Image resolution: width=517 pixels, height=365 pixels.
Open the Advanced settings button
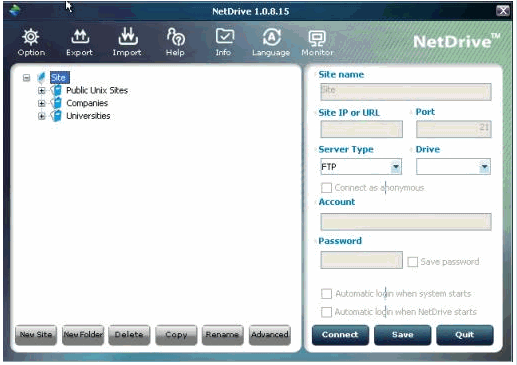pos(270,335)
